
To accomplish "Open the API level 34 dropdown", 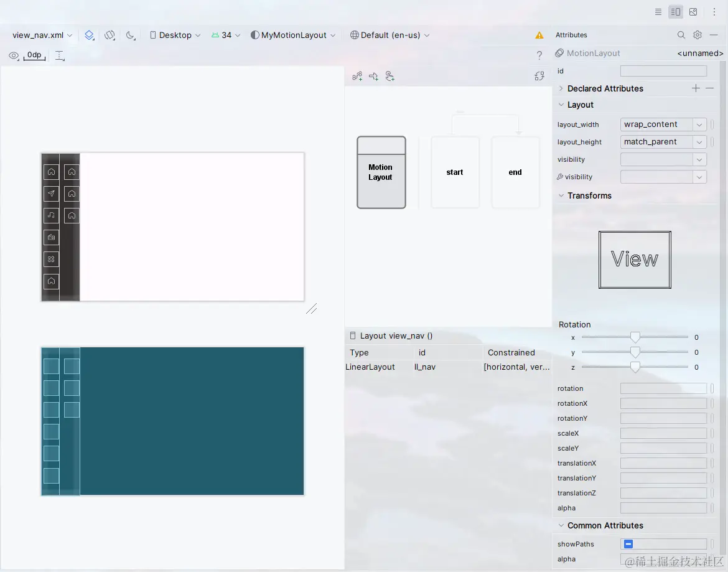I will (x=226, y=35).
